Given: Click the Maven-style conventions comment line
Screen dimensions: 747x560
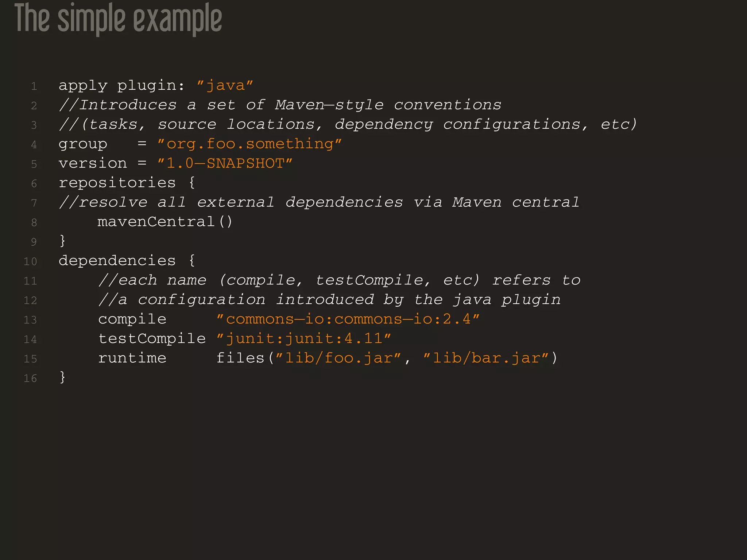Looking at the screenshot, I should 280,105.
